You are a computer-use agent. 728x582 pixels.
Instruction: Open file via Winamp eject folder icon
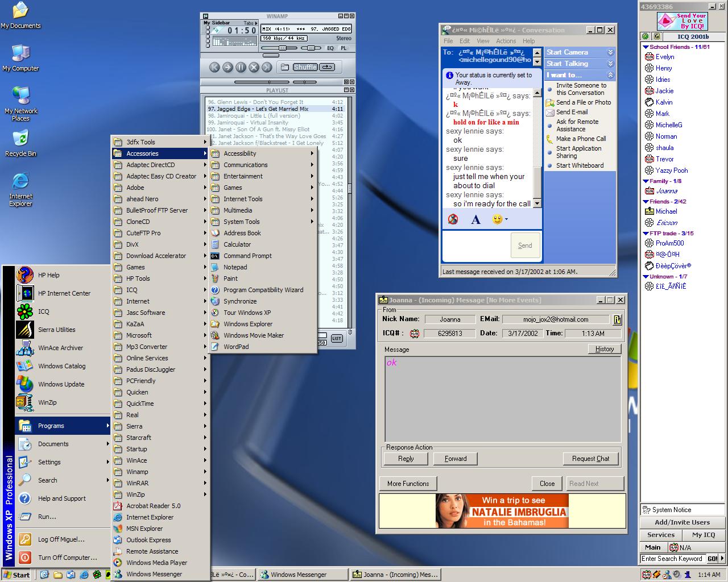285,67
